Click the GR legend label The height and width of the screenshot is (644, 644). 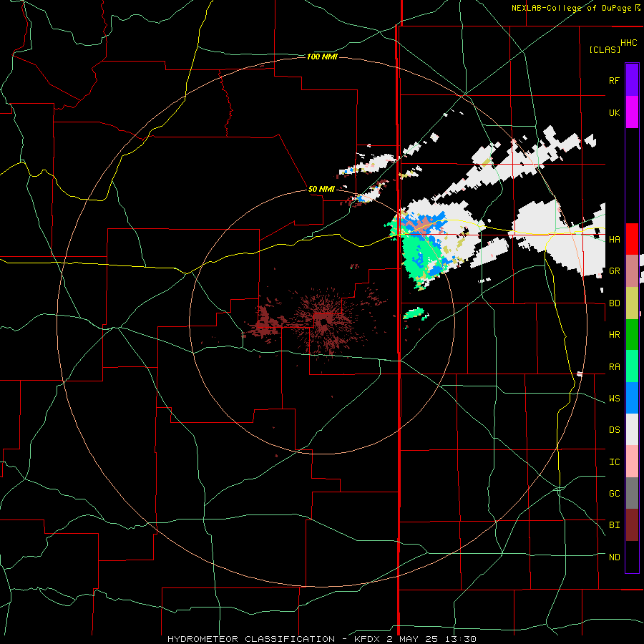tap(614, 271)
